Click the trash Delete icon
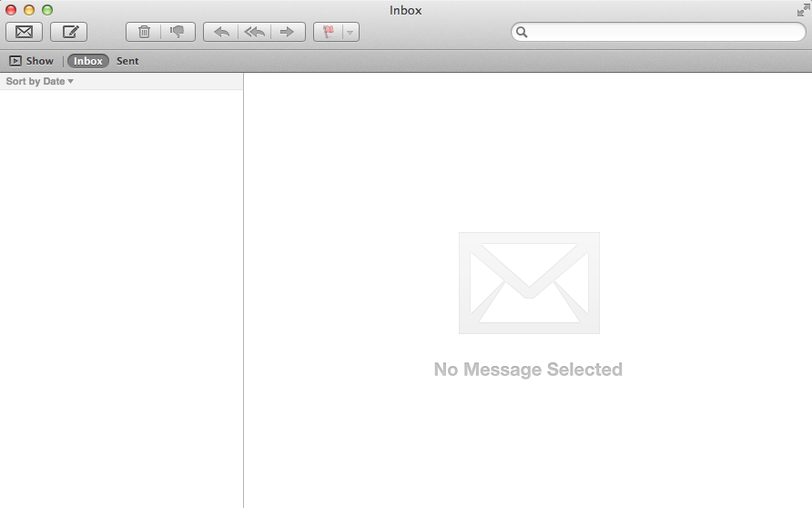812x508 pixels. (144, 32)
